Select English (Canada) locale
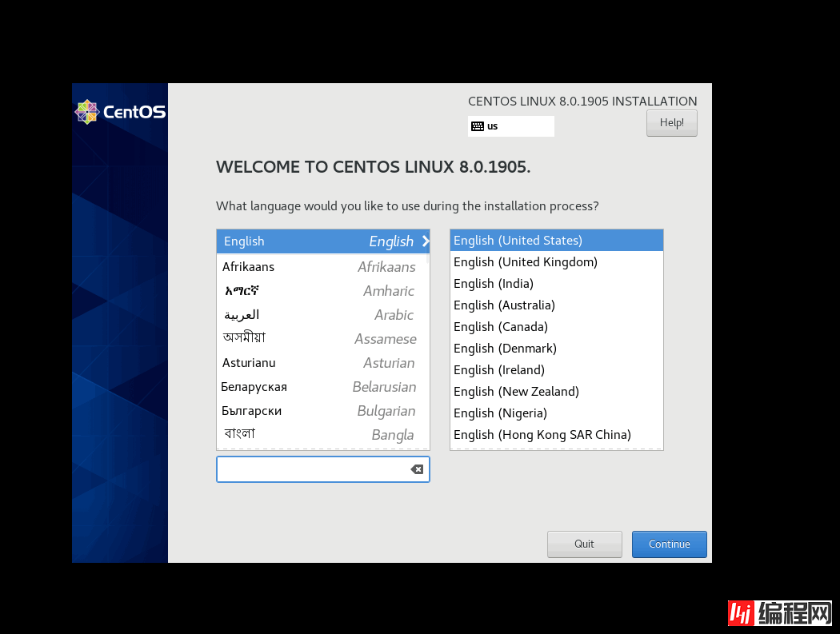 click(x=500, y=327)
